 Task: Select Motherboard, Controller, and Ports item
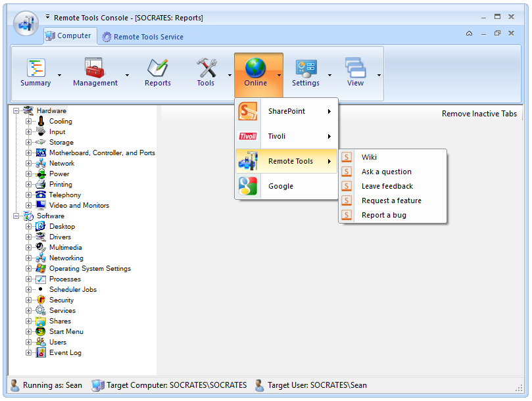(x=102, y=153)
